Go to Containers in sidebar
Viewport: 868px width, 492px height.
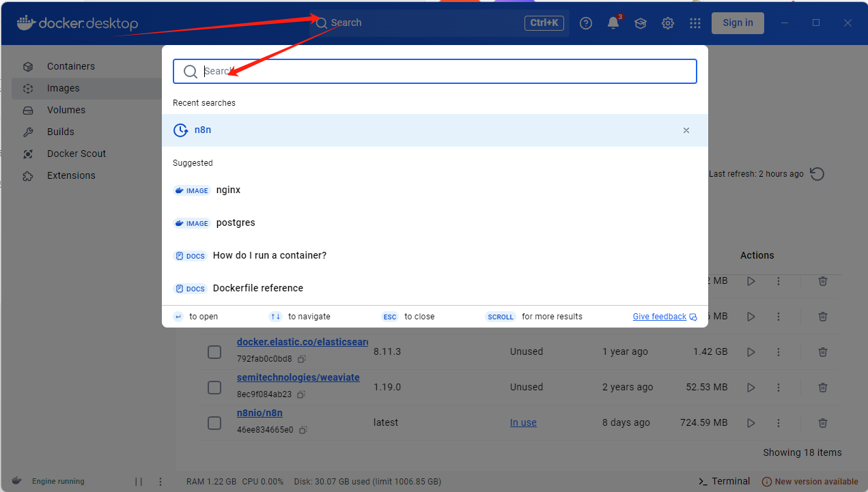click(87, 66)
